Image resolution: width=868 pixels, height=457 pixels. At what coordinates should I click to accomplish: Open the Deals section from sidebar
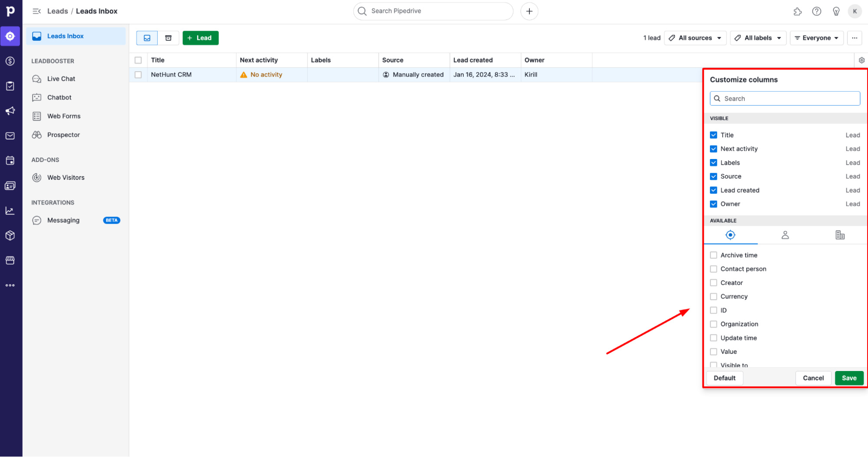[x=10, y=61]
